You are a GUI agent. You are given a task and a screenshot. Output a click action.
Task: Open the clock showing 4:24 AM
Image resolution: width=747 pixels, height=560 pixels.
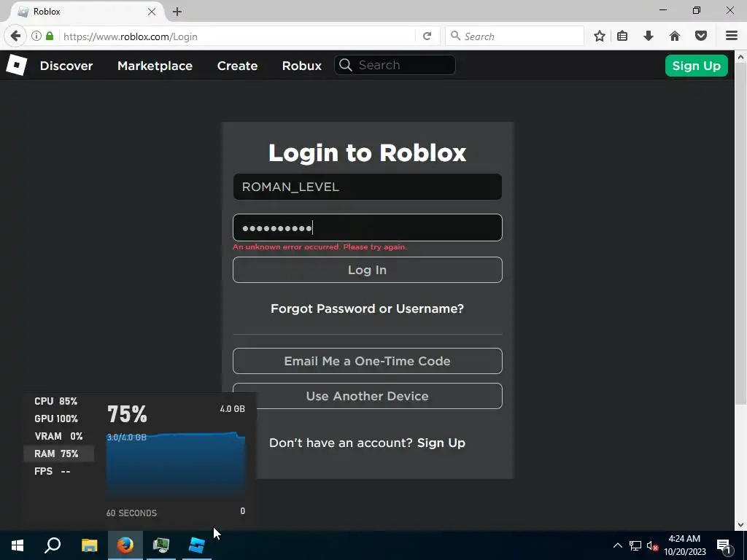point(684,545)
